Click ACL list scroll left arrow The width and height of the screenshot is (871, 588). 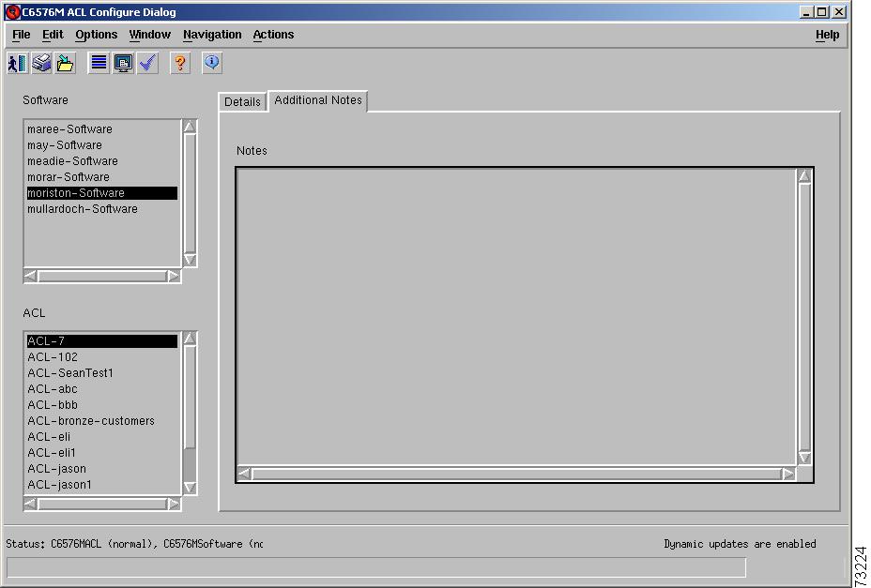[x=31, y=505]
